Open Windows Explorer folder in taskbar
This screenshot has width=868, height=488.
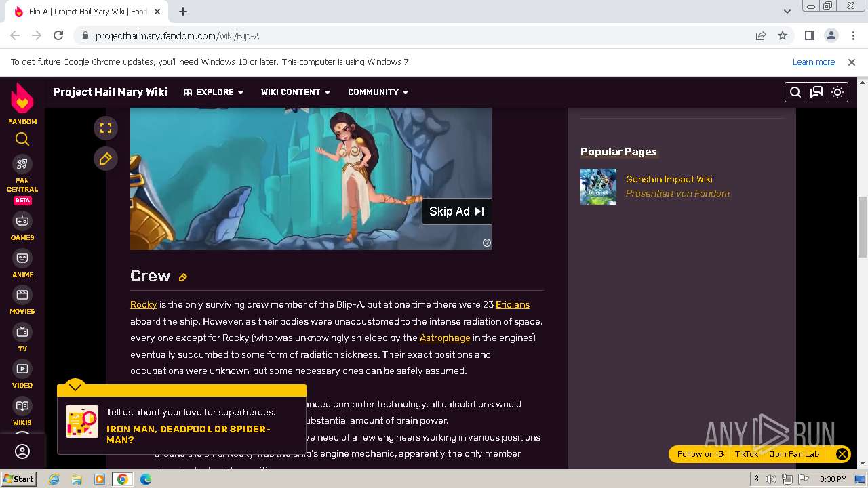tap(77, 479)
